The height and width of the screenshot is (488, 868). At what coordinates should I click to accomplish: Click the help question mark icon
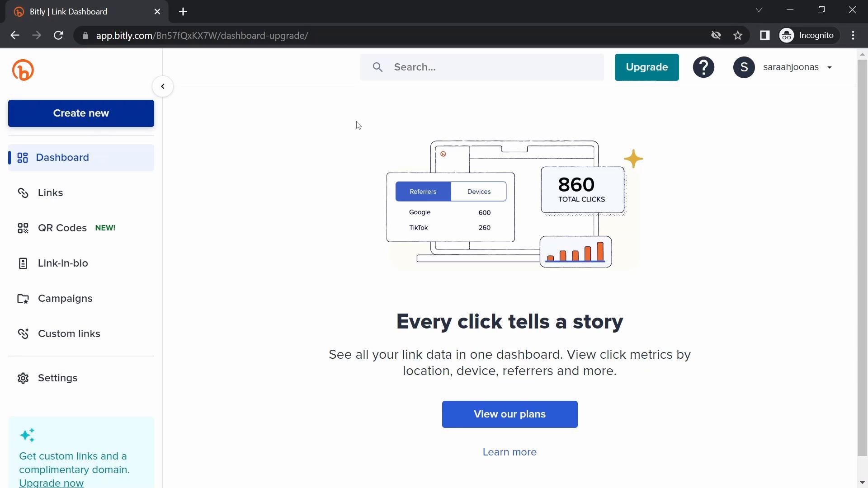[703, 67]
